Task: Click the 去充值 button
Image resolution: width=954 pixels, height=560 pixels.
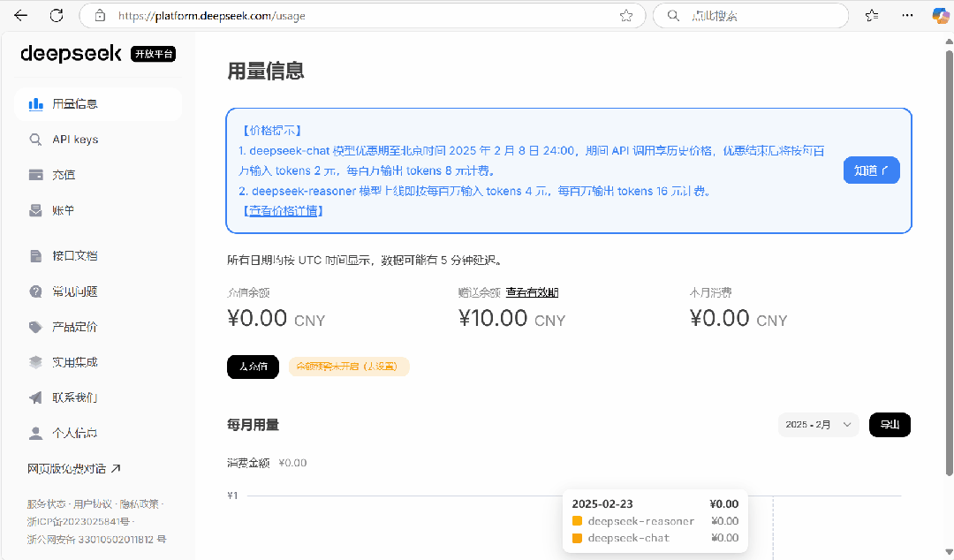Action: click(x=253, y=367)
